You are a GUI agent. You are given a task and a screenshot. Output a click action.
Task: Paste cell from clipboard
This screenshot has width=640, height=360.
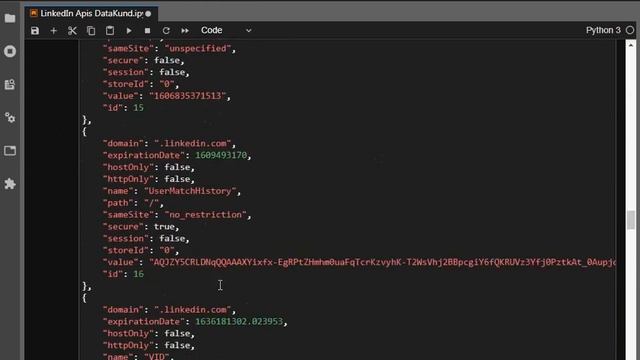[110, 31]
